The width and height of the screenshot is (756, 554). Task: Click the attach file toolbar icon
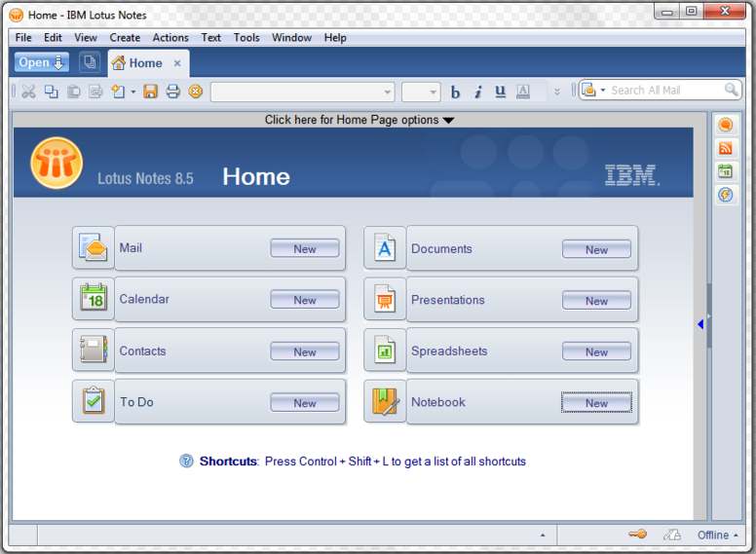(95, 92)
